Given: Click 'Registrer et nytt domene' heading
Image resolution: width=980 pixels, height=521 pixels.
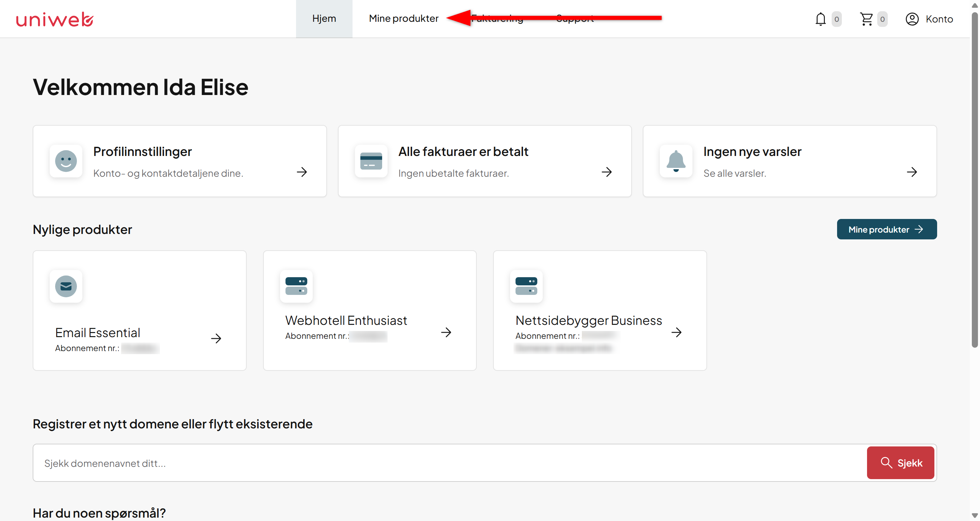Looking at the screenshot, I should (x=172, y=424).
